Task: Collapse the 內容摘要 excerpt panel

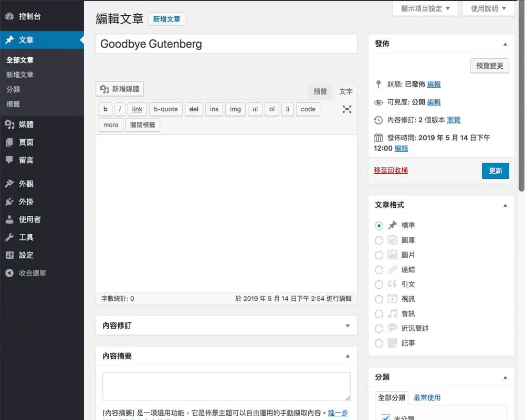Action: tap(348, 356)
